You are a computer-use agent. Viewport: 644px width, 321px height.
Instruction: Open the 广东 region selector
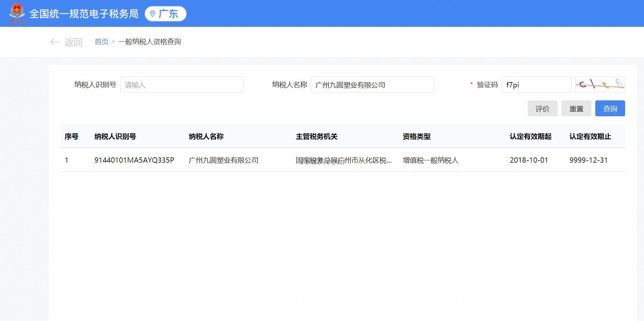tap(166, 14)
